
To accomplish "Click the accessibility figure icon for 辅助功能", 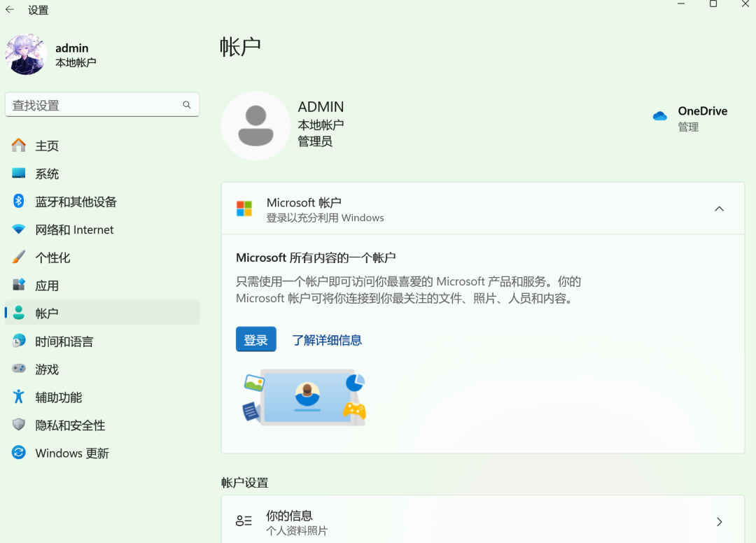I will click(x=19, y=397).
